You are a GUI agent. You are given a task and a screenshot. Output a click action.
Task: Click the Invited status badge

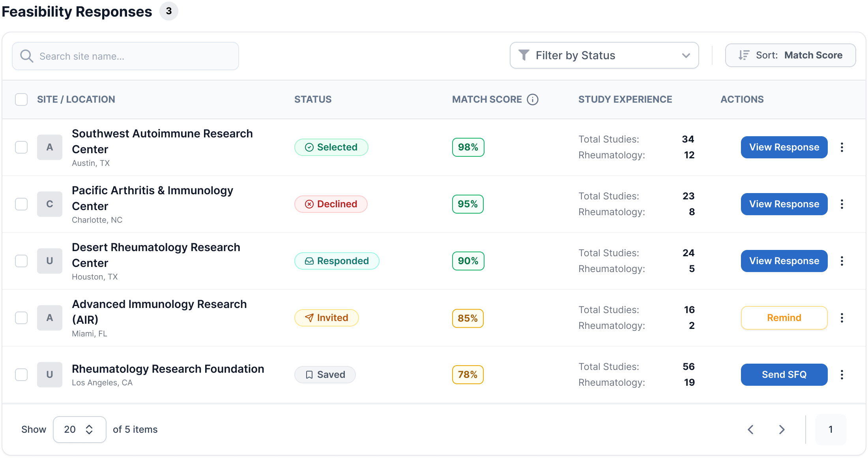point(327,318)
